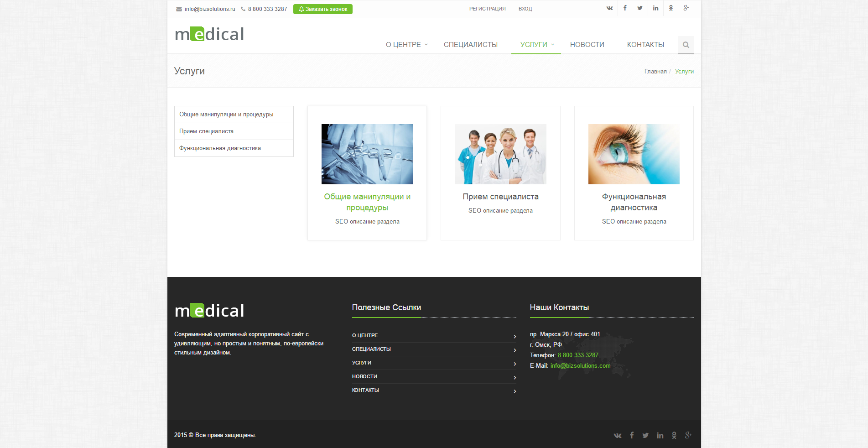Go to КОНТАКТЫ in main navigation

point(645,45)
